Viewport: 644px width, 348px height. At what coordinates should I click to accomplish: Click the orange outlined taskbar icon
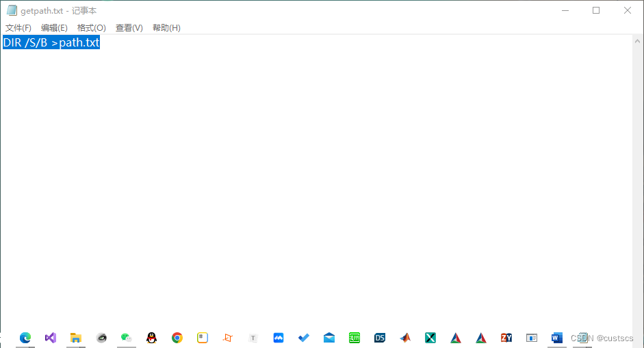tap(228, 338)
